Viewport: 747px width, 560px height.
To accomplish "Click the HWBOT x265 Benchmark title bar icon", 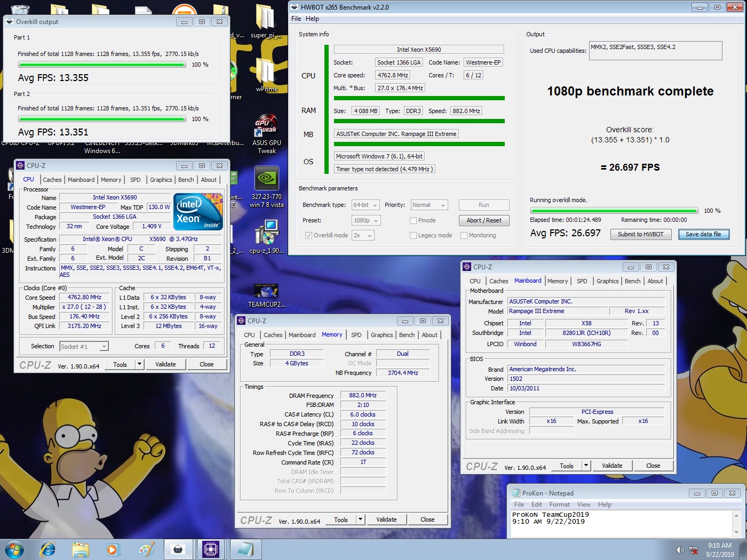I will [295, 7].
